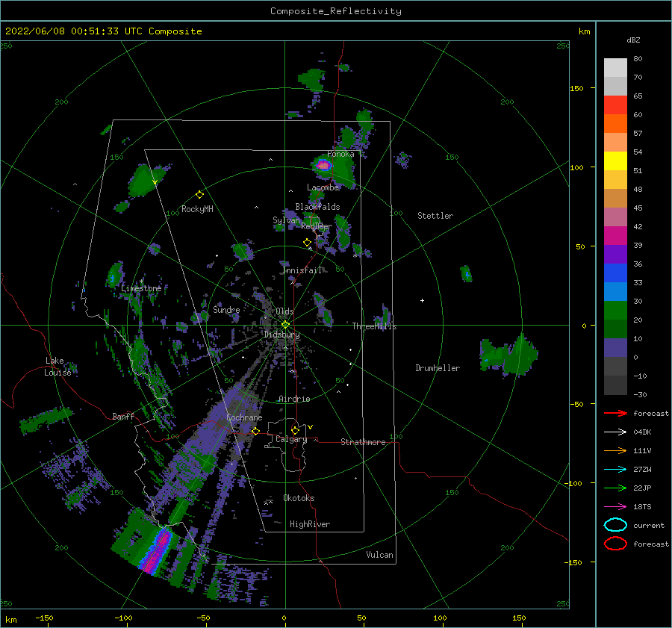Select the orange 57-60 dBZ swatch

click(x=615, y=123)
